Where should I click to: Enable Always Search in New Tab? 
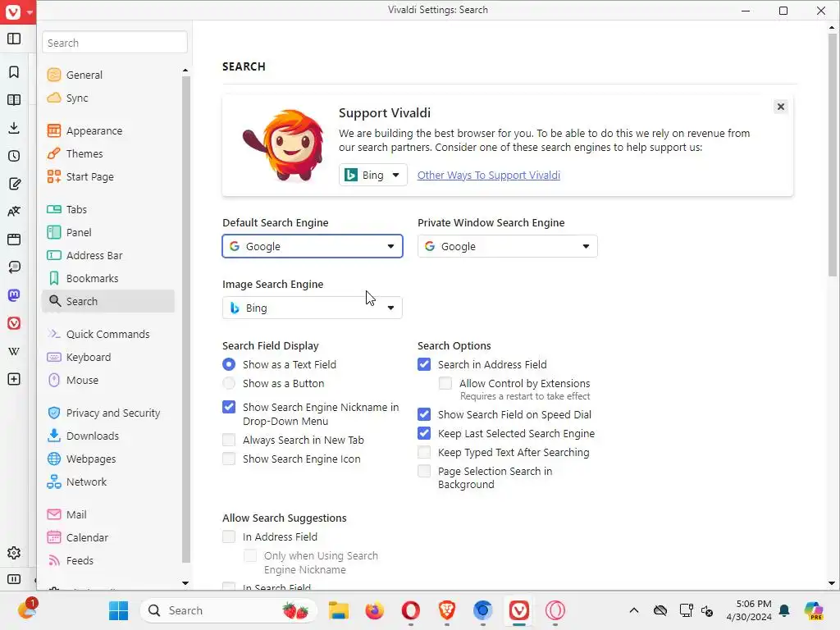(x=229, y=440)
